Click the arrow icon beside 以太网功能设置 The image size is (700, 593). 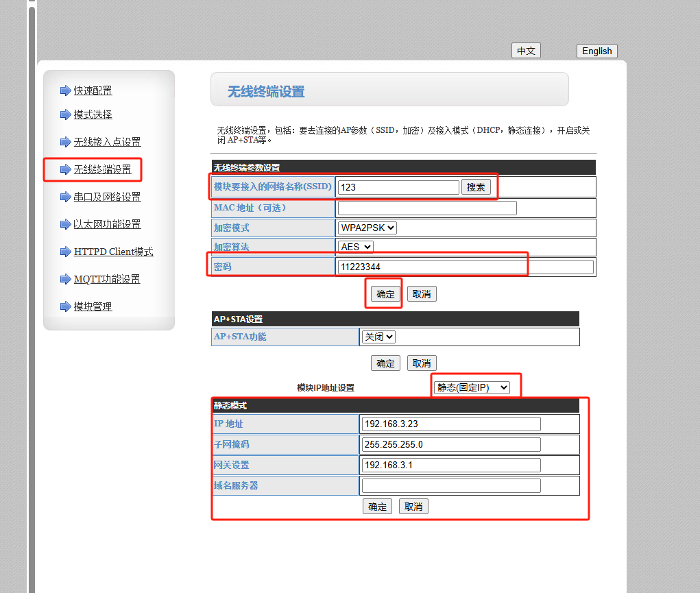(x=65, y=224)
